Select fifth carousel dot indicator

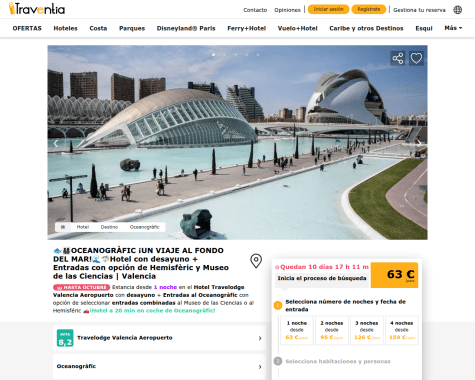click(258, 54)
